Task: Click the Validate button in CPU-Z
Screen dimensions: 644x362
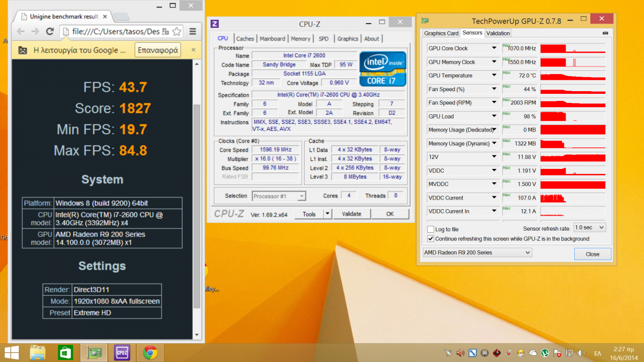Action: pos(352,214)
